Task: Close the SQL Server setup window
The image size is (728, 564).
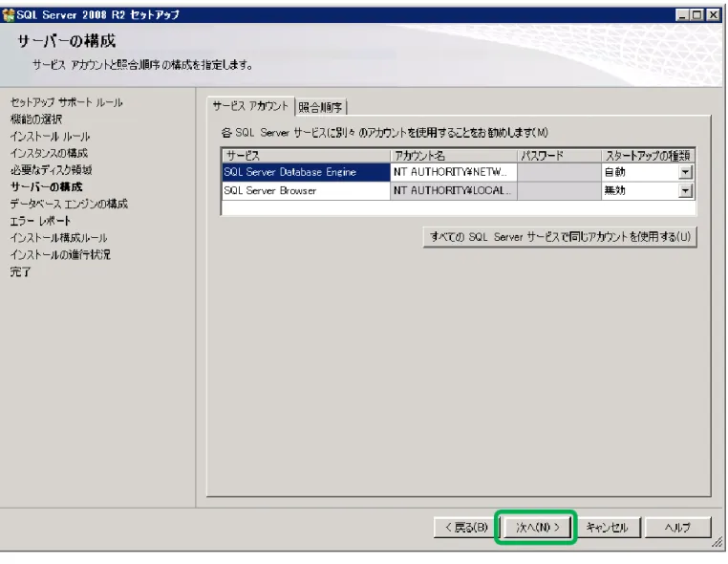Action: click(x=713, y=15)
